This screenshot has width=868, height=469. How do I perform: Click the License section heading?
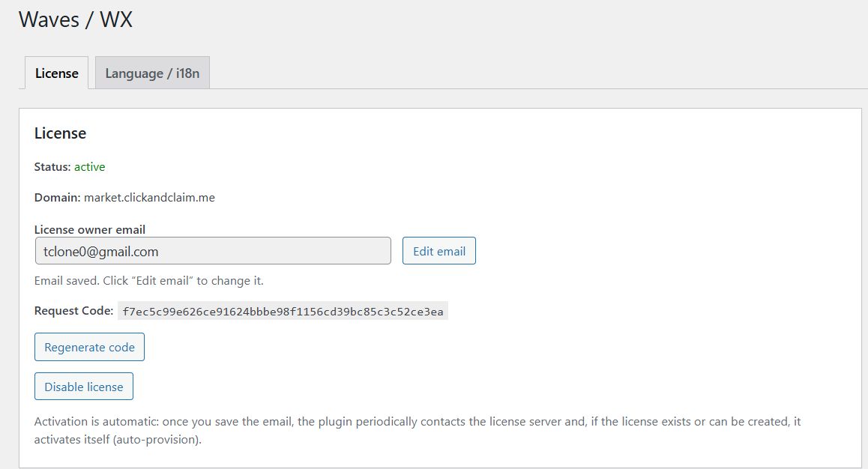click(60, 133)
